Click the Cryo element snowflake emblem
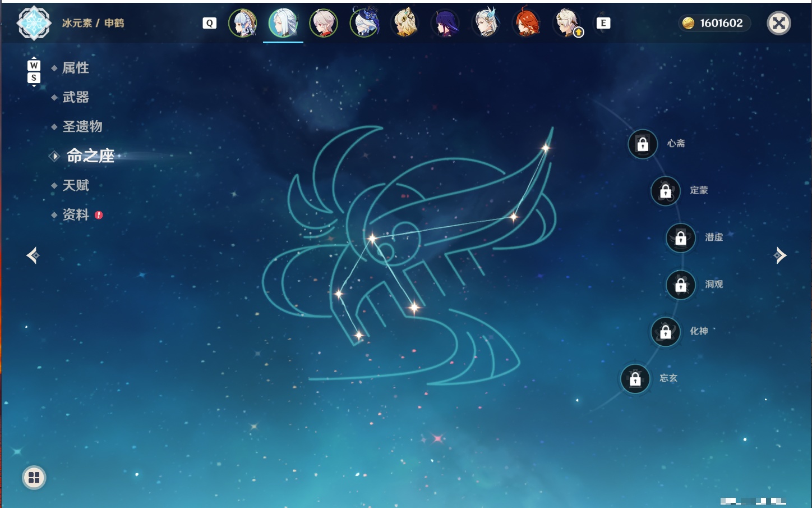The height and width of the screenshot is (508, 812). point(34,23)
